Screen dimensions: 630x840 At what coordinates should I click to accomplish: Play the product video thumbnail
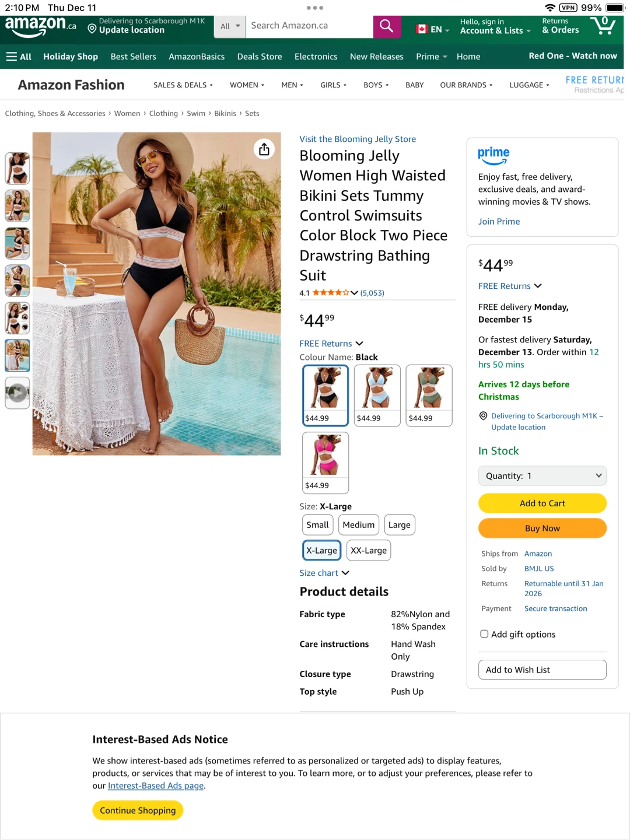(x=17, y=393)
